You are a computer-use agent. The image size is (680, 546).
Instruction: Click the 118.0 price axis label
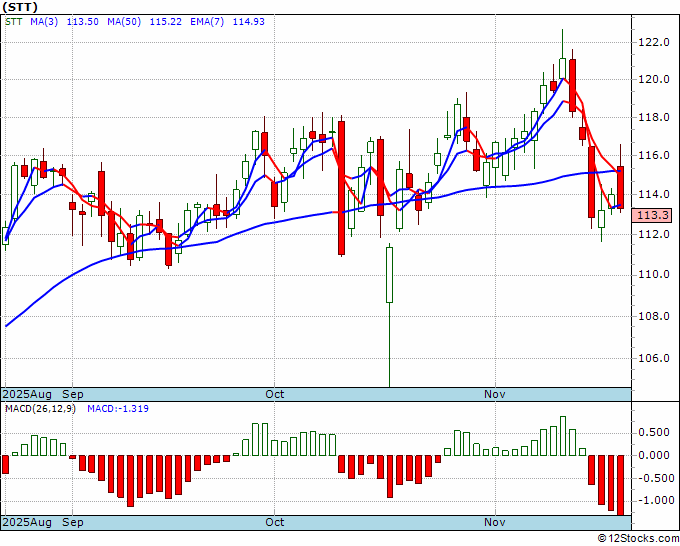coord(654,117)
